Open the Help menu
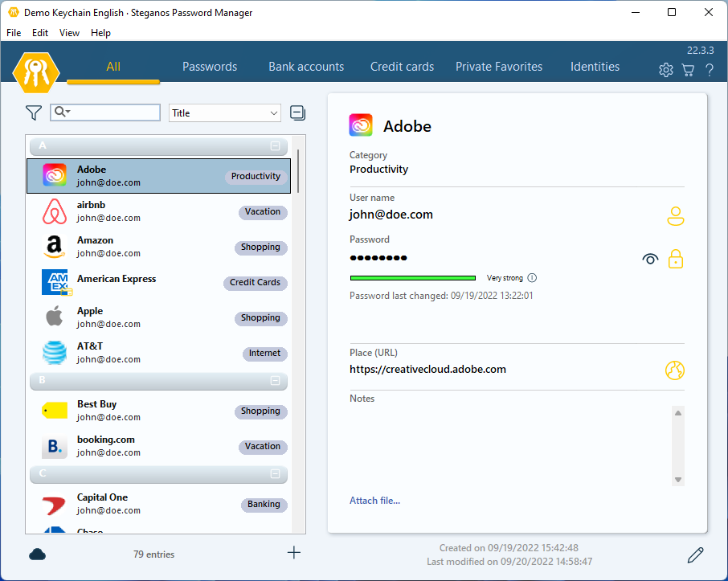This screenshot has width=728, height=581. click(x=100, y=32)
